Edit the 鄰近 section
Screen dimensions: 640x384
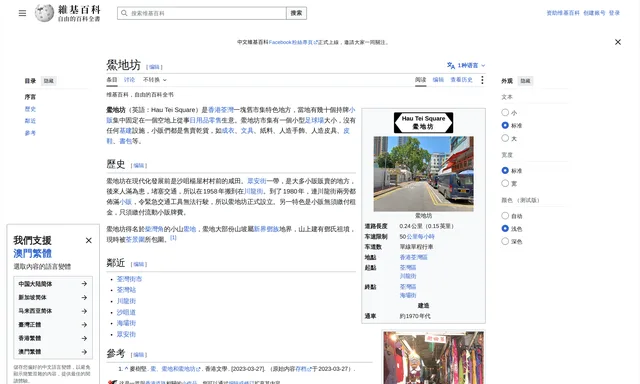pyautogui.click(x=139, y=264)
